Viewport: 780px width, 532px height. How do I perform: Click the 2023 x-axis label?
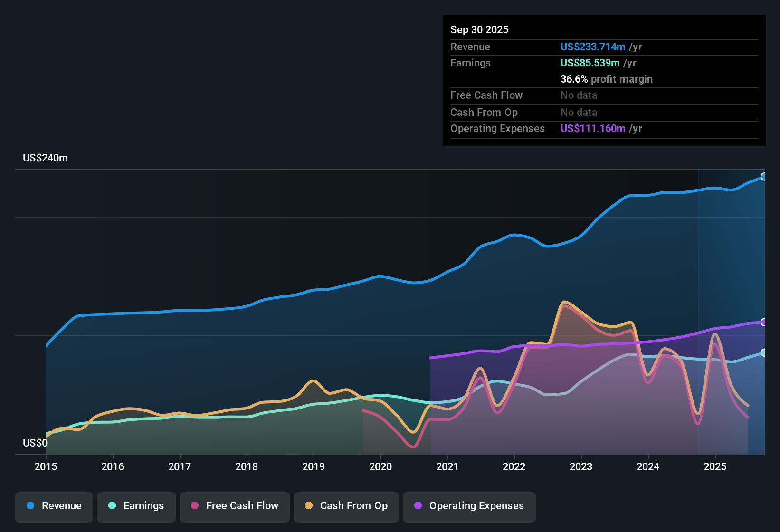pos(581,466)
